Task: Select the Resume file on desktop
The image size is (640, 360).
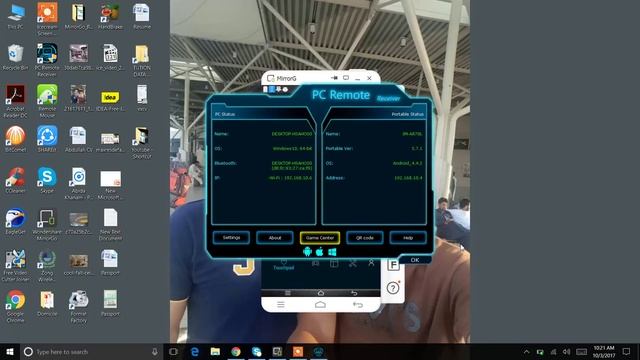Action: 142,17
